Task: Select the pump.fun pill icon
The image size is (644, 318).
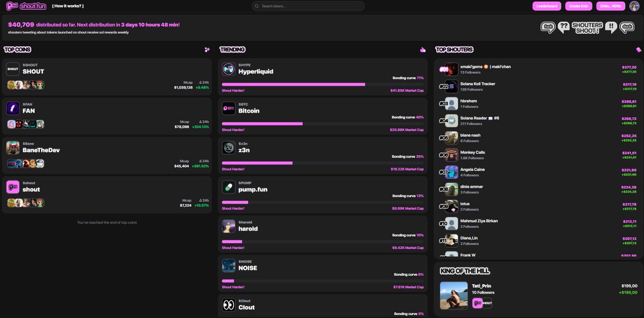Action: coord(229,187)
